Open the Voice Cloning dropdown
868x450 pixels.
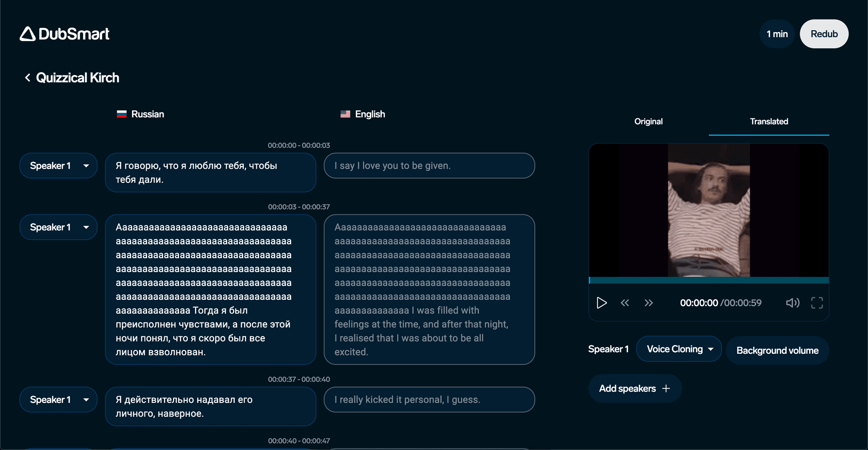[x=679, y=349]
